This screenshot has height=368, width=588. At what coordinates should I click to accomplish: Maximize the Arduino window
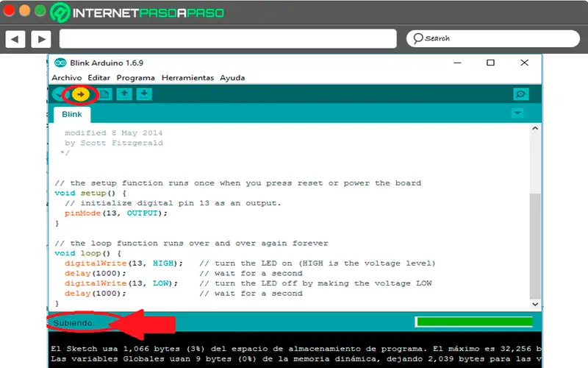(x=490, y=63)
